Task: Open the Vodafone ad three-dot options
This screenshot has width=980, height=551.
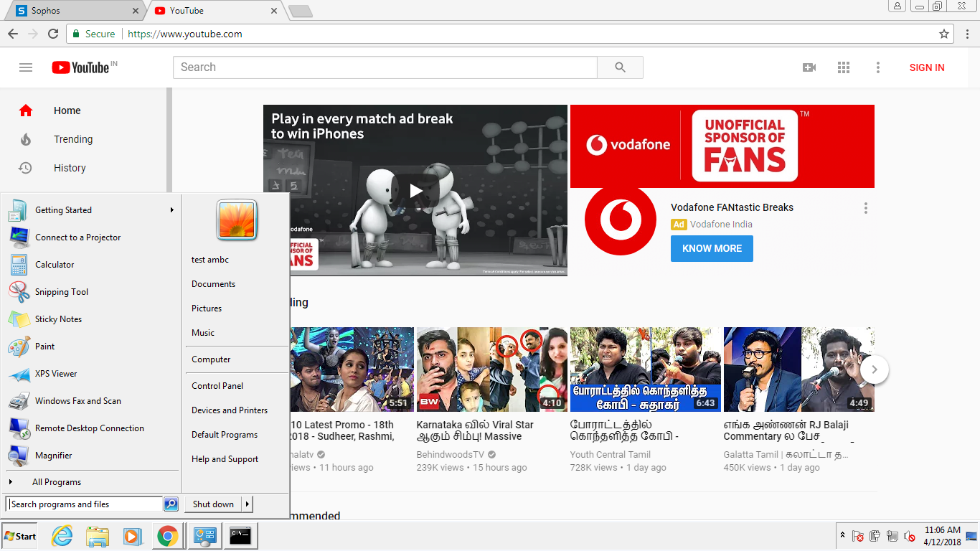Action: pos(866,208)
